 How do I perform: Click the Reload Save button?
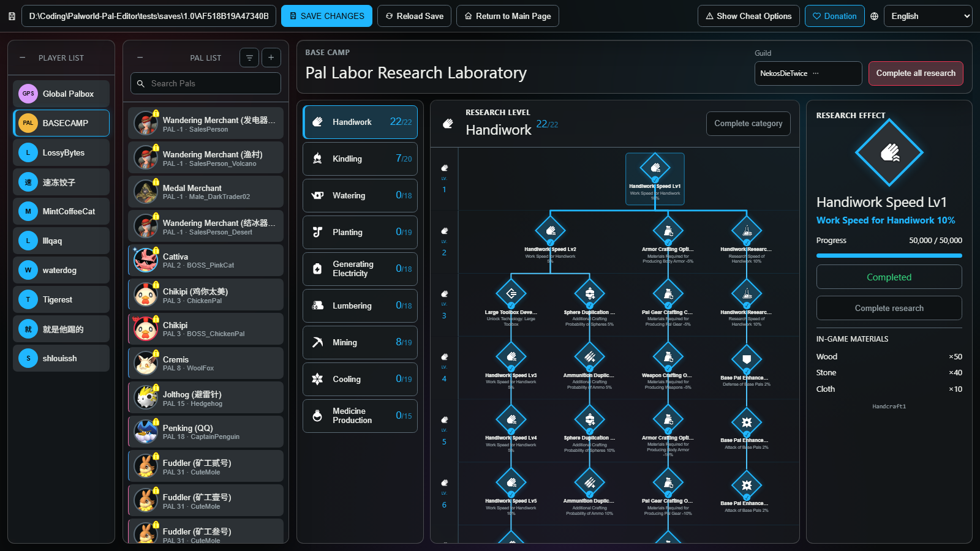pyautogui.click(x=414, y=16)
